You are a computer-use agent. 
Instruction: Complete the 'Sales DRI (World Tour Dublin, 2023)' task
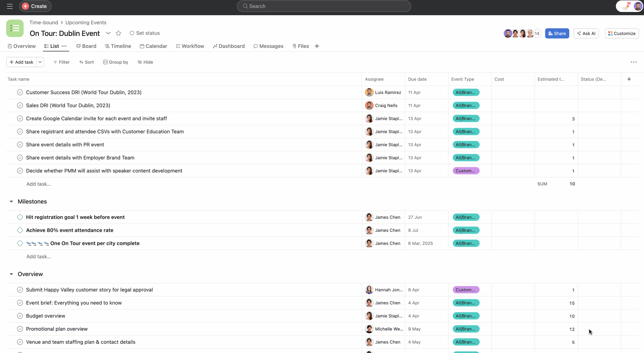(x=20, y=105)
